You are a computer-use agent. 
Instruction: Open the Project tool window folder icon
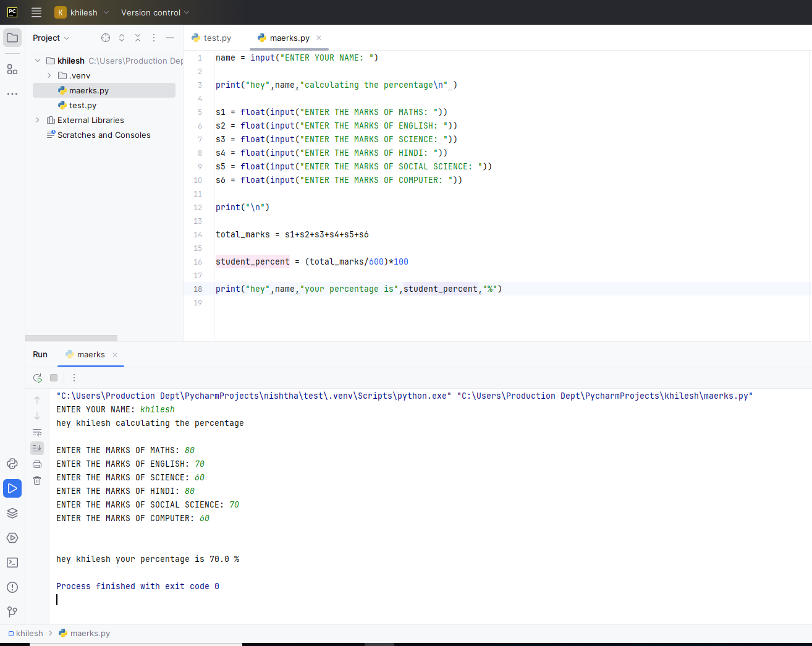coord(12,38)
